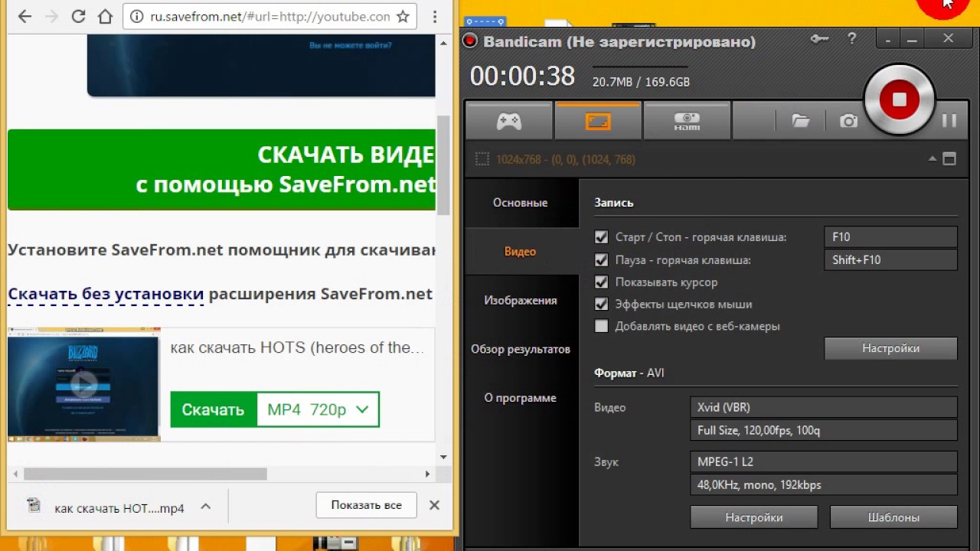Enable Добавлять видео с веб-камеры

601,326
